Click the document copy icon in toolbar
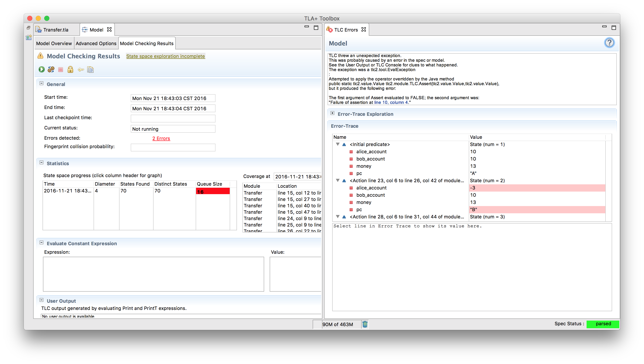644x364 pixels. click(x=90, y=70)
